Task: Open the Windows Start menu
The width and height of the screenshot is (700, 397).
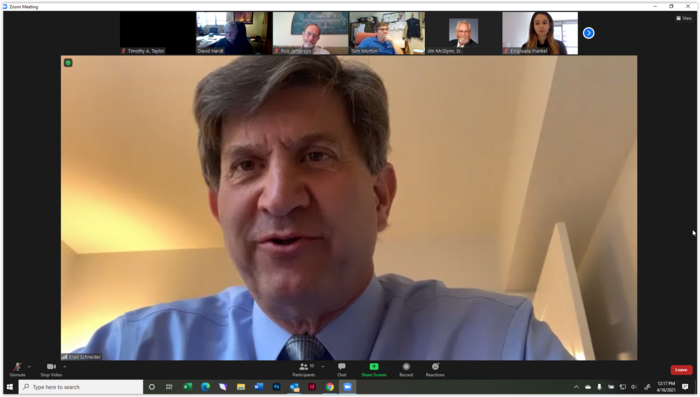Action: [10, 387]
